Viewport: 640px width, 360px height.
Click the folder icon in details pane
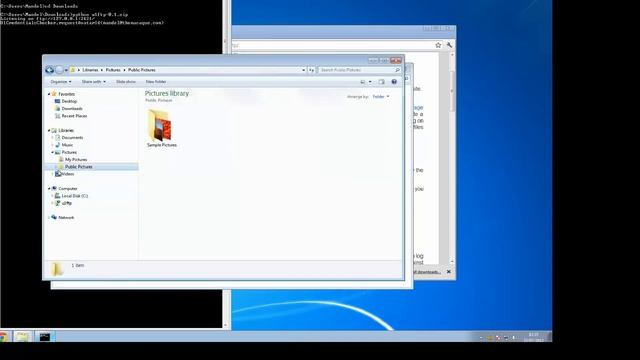(x=57, y=269)
